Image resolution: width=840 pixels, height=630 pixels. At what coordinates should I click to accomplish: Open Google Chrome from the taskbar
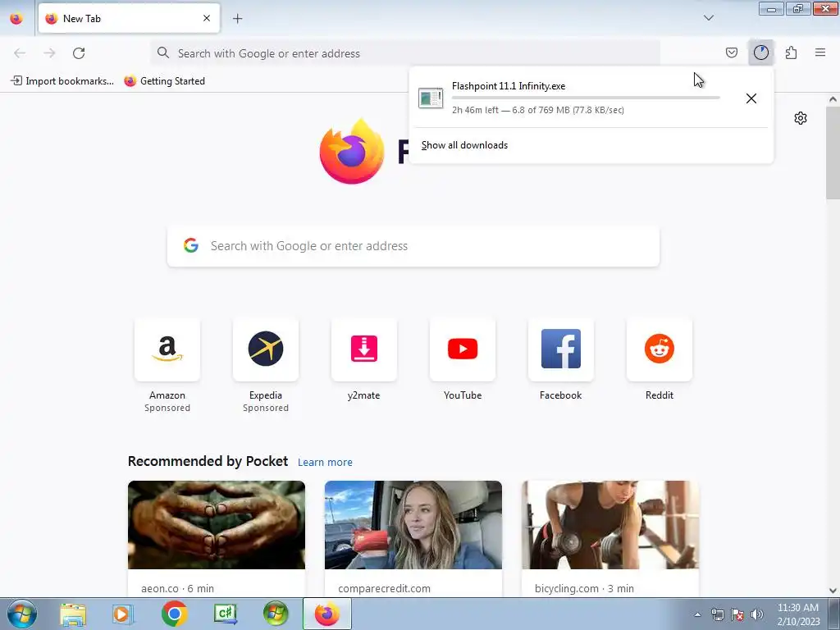click(174, 614)
